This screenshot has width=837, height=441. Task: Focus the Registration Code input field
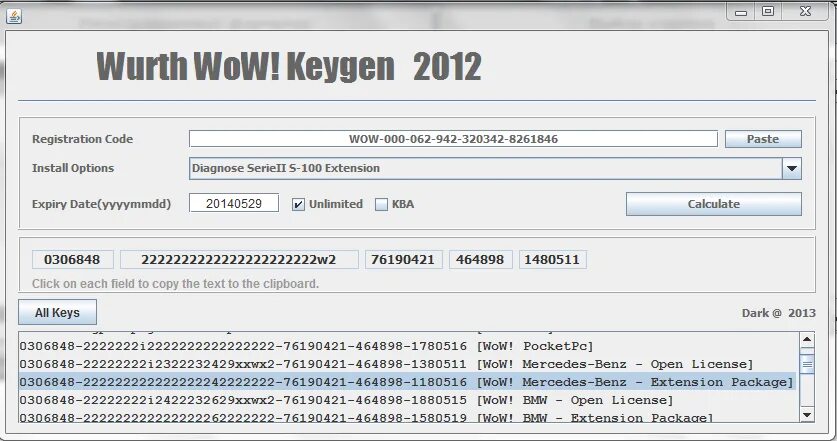pyautogui.click(x=453, y=139)
